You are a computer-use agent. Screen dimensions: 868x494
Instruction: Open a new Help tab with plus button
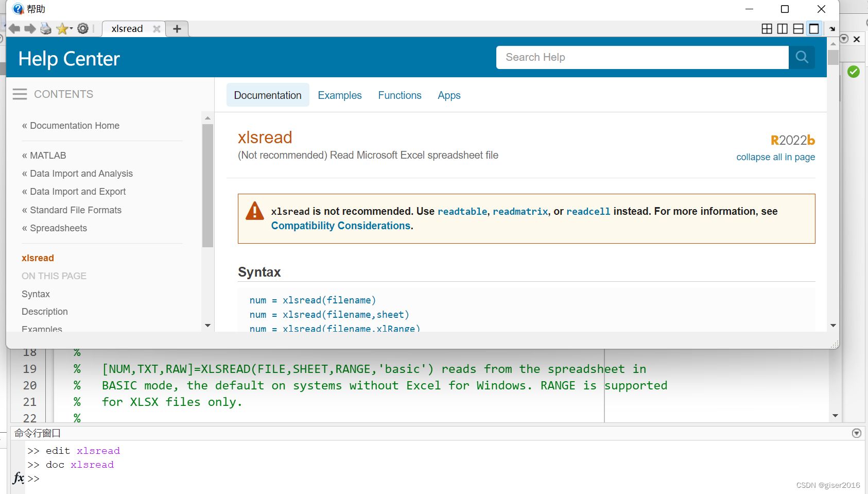click(x=177, y=29)
